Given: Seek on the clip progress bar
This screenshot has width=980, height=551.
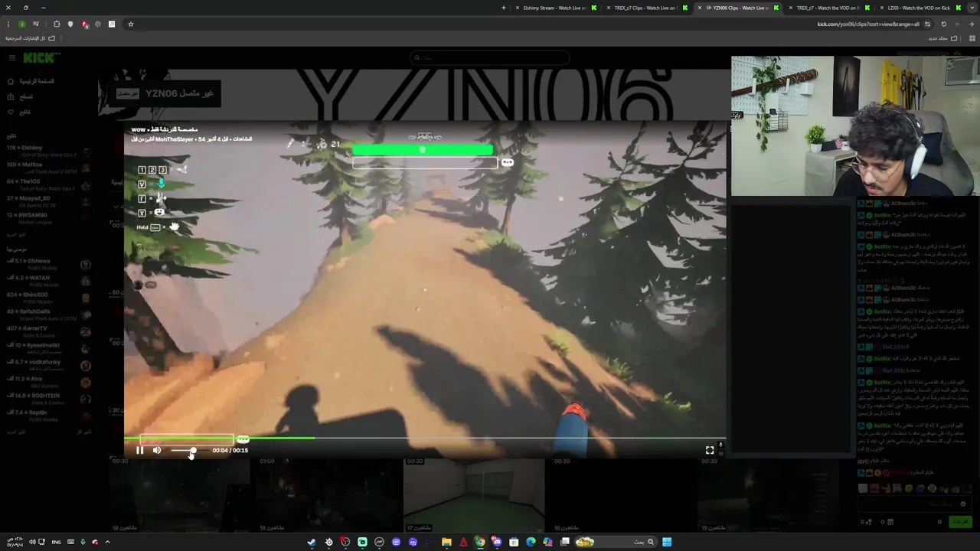Looking at the screenshot, I should point(425,439).
